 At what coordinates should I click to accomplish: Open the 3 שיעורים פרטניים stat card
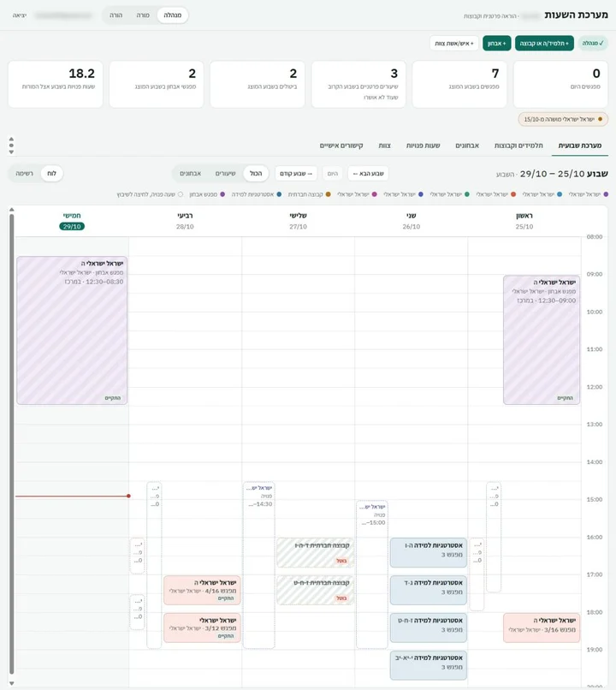358,84
